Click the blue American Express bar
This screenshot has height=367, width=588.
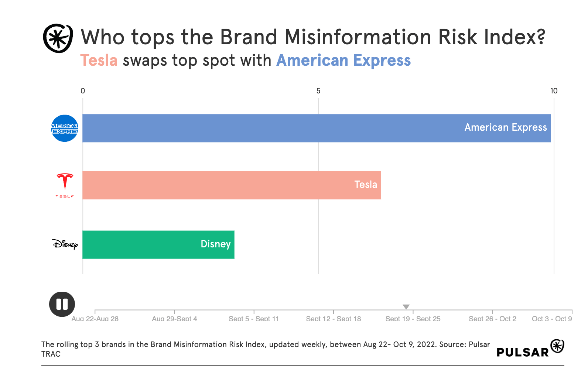click(317, 128)
